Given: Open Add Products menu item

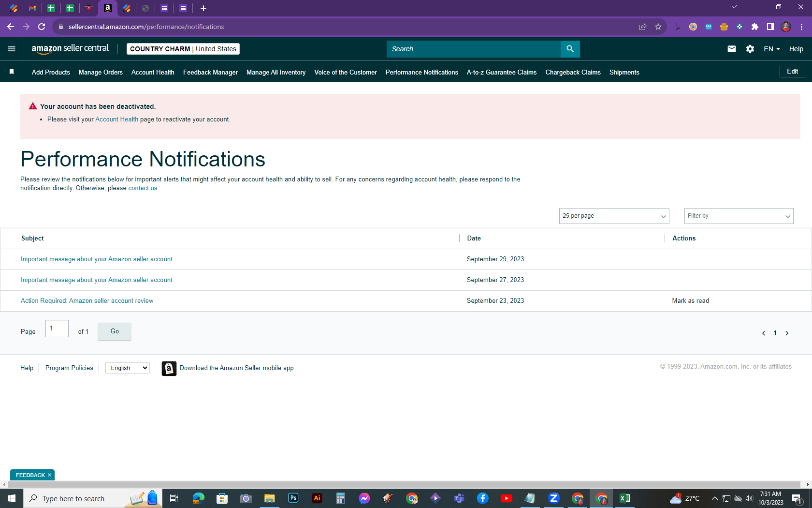Looking at the screenshot, I should (x=51, y=72).
